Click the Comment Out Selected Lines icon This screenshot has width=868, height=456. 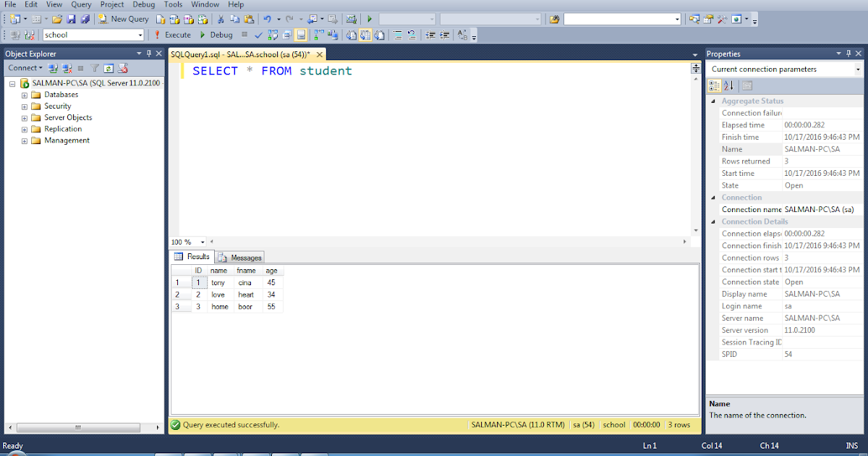point(396,34)
